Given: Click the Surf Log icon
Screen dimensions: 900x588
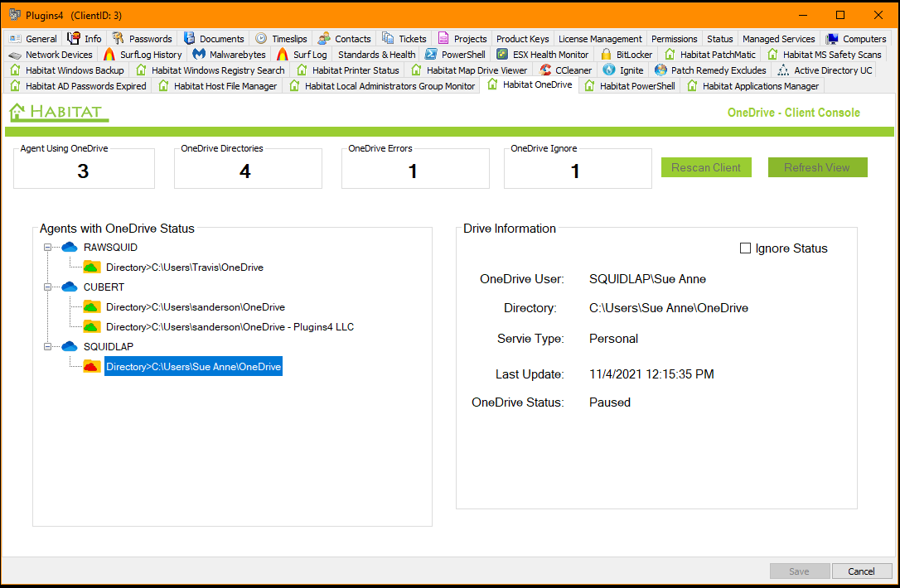Looking at the screenshot, I should [283, 55].
